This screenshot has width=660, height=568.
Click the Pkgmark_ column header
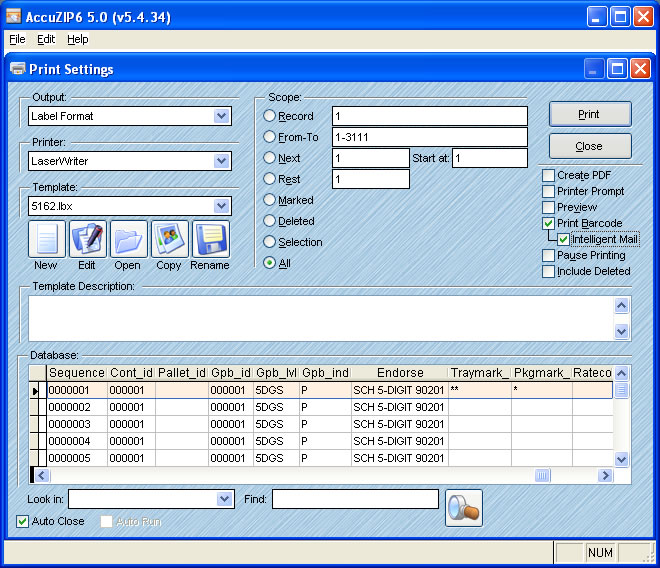(x=542, y=373)
